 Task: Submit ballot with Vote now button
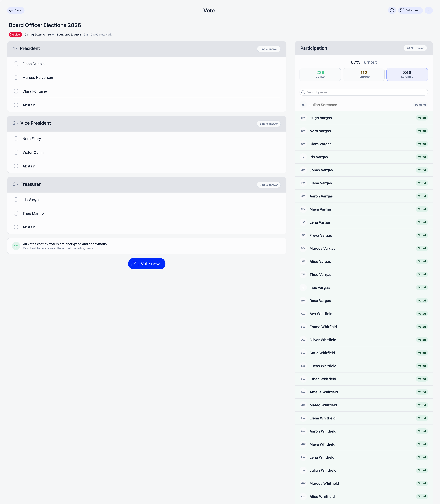[x=147, y=264]
